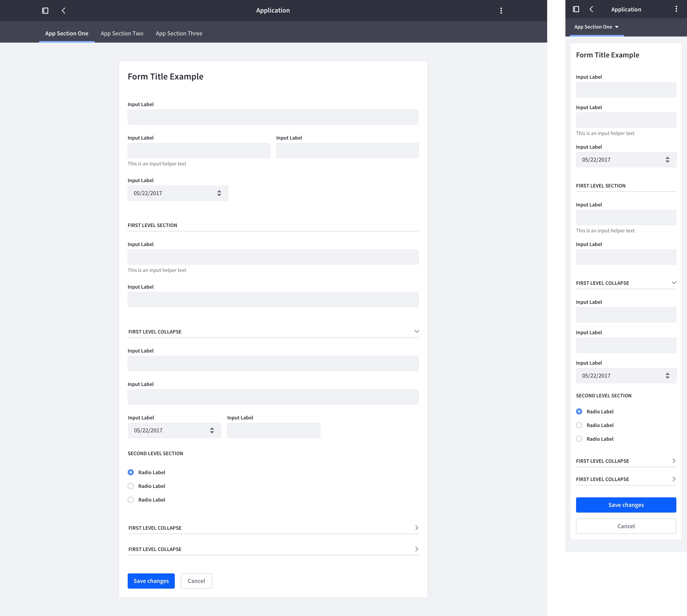Open the mobile three-dot overflow menu
The width and height of the screenshot is (687, 616).
point(676,9)
